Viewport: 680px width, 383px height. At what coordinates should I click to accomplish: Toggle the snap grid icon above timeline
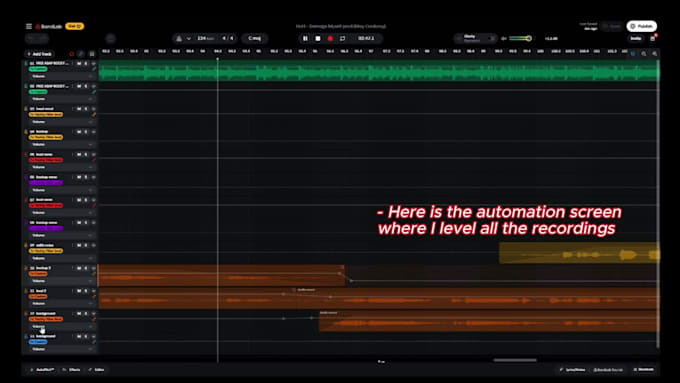tap(633, 54)
